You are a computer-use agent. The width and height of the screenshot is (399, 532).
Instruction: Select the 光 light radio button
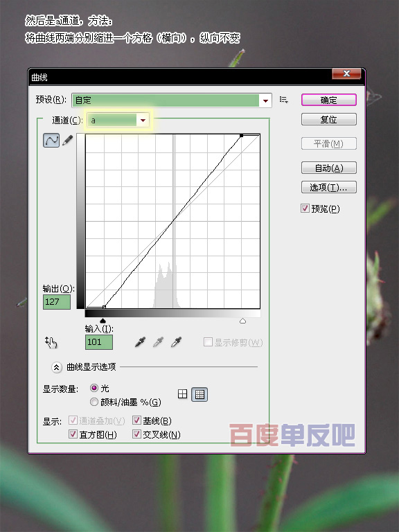coord(94,388)
